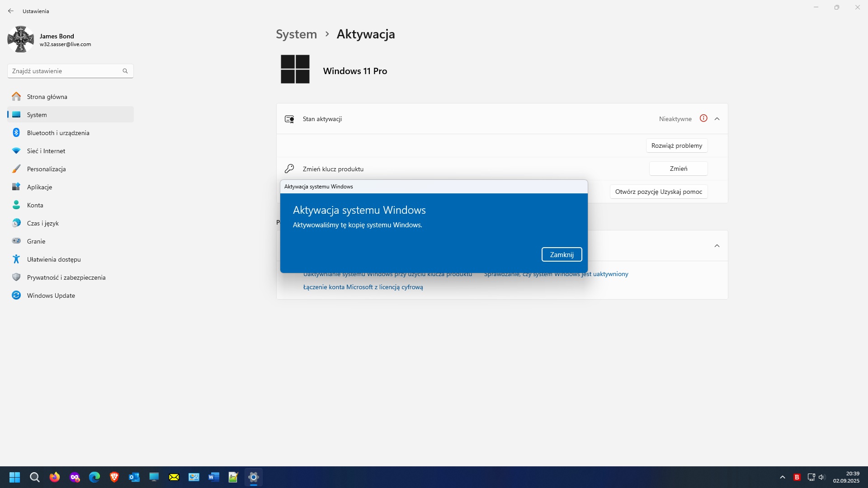This screenshot has height=488, width=868.
Task: Open Bluetooth i urządzenia settings
Action: click(x=71, y=133)
